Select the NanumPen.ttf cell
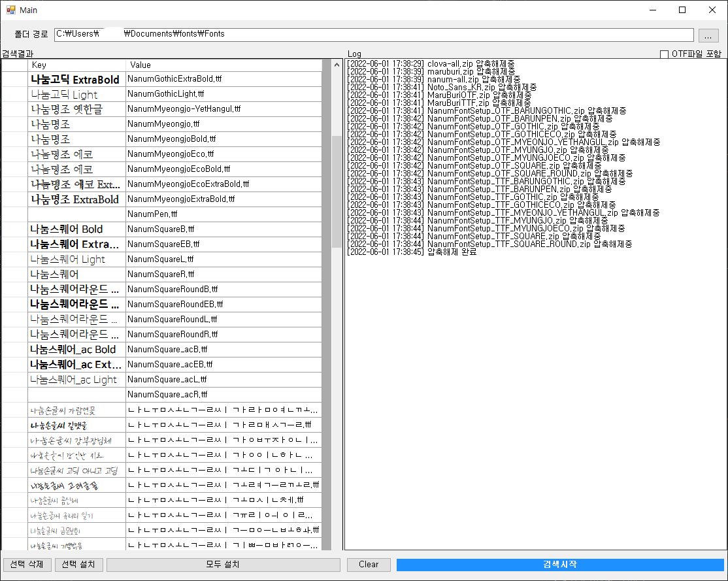728x581 pixels. pyautogui.click(x=223, y=214)
